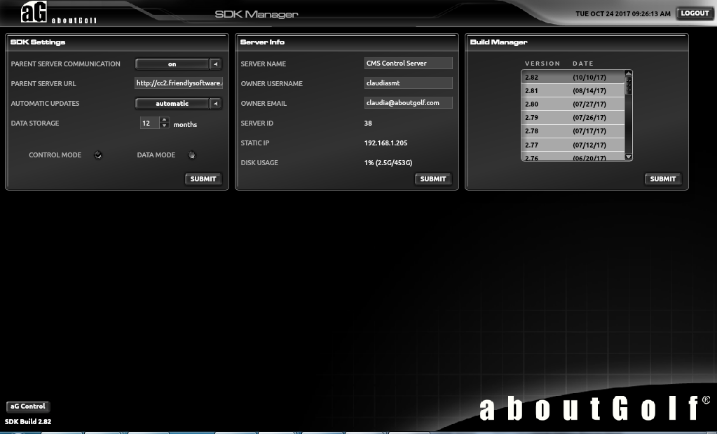Image resolution: width=717 pixels, height=434 pixels.
Task: Increase Data Storage months with up arrow
Action: [x=165, y=120]
